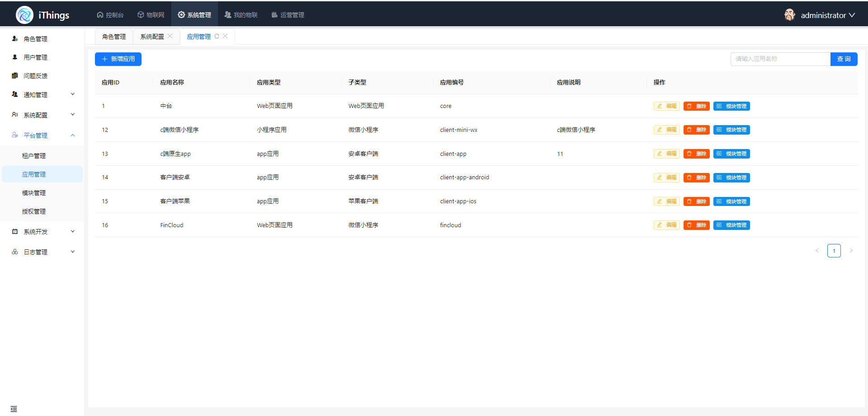Click the refresh icon on 应用管理 tab

[217, 37]
